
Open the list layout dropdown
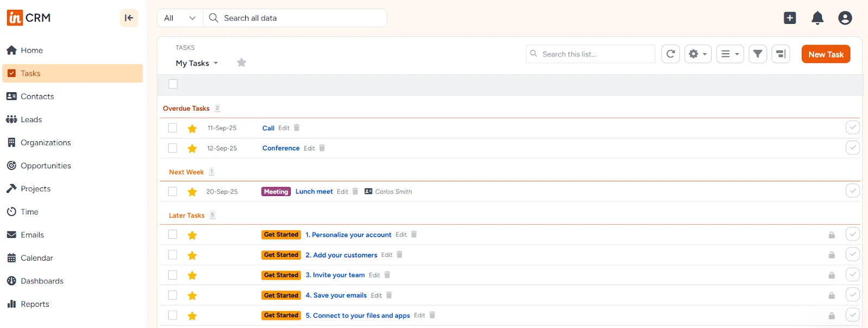[730, 54]
